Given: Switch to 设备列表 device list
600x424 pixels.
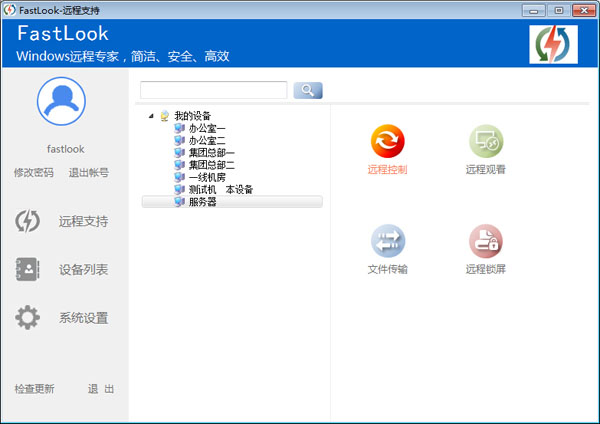Looking at the screenshot, I should coord(83,270).
